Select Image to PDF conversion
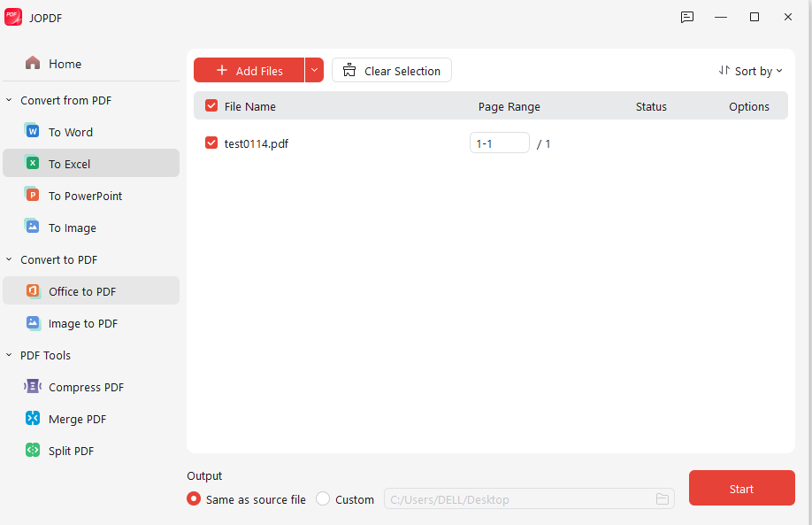812x525 pixels. (80, 323)
